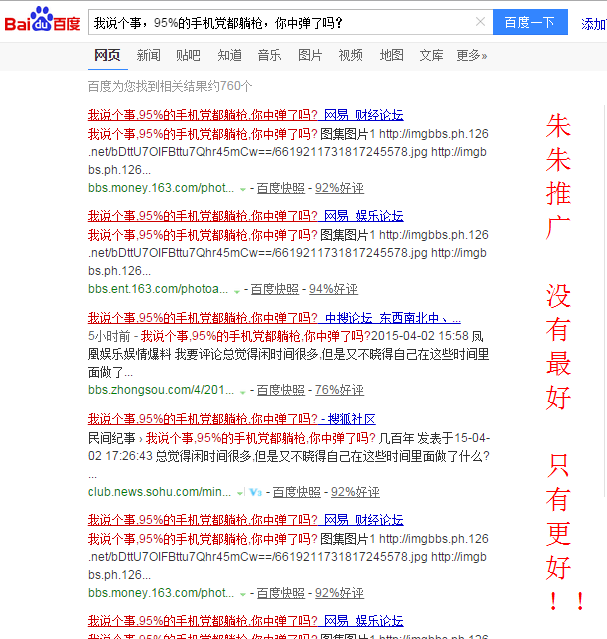Click the Baidu logo
Image resolution: width=607 pixels, height=639 pixels.
point(42,20)
